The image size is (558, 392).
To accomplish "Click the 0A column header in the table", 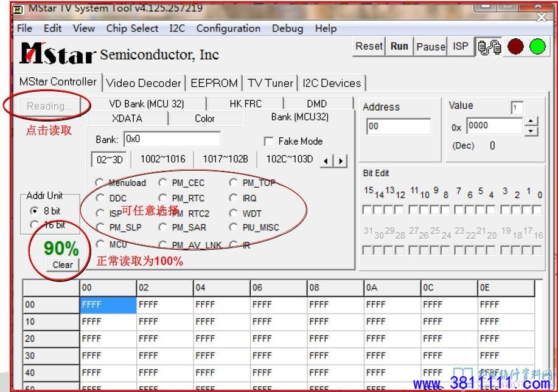I will pyautogui.click(x=392, y=287).
